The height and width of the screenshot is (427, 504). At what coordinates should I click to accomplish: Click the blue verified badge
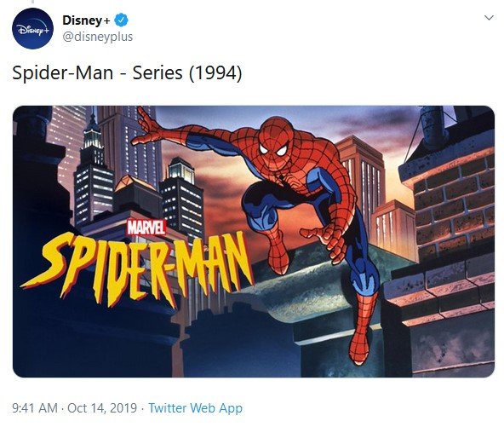coord(121,20)
